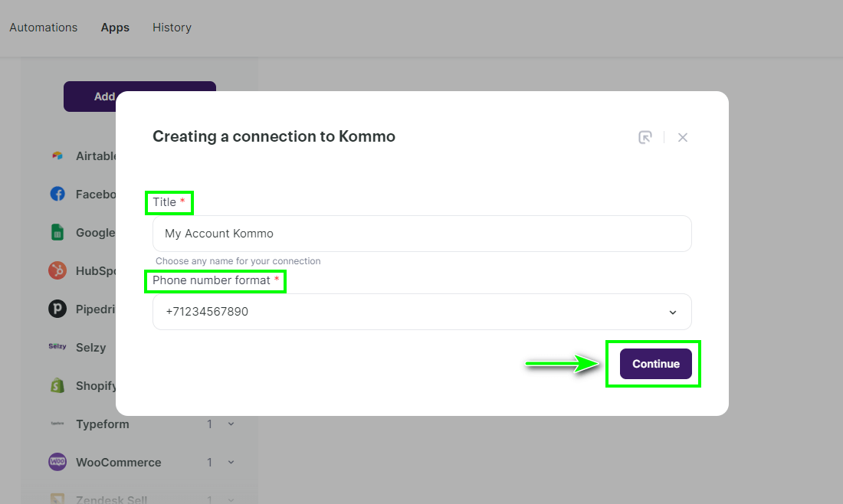
Task: Click the Title input field
Action: 422,234
